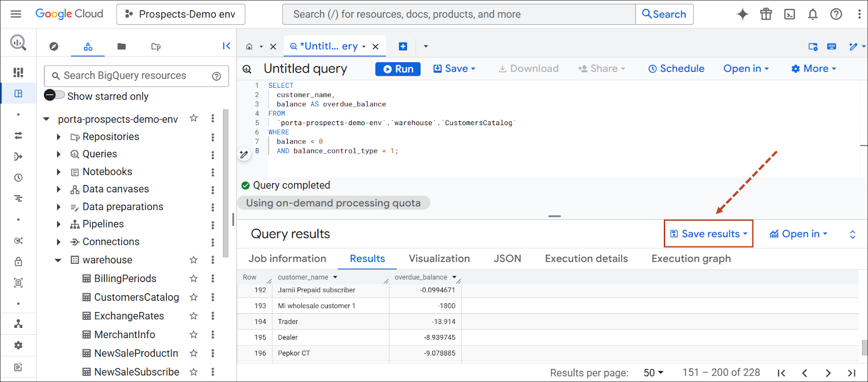
Task: Expand the Repositories node
Action: pyautogui.click(x=59, y=137)
